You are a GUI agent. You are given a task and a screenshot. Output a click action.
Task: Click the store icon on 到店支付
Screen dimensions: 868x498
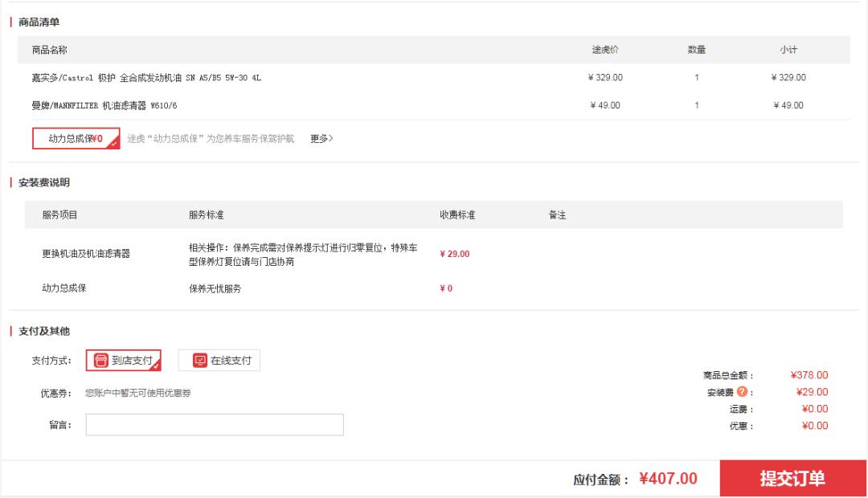101,361
